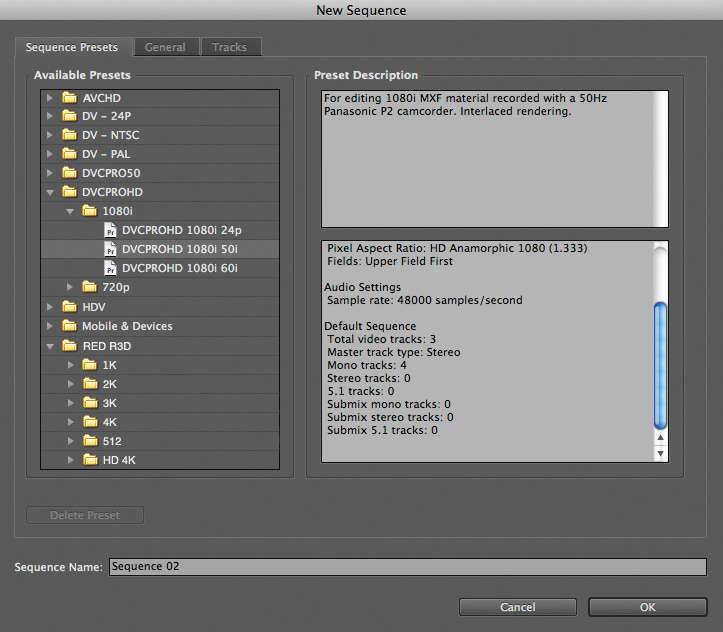Click the preset icon for DVCPROHD 1080i 60i
The height and width of the screenshot is (632, 723).
coord(110,268)
